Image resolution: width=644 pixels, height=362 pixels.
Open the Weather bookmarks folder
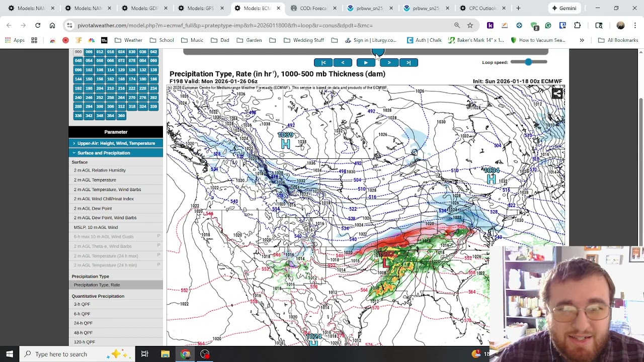(128, 40)
